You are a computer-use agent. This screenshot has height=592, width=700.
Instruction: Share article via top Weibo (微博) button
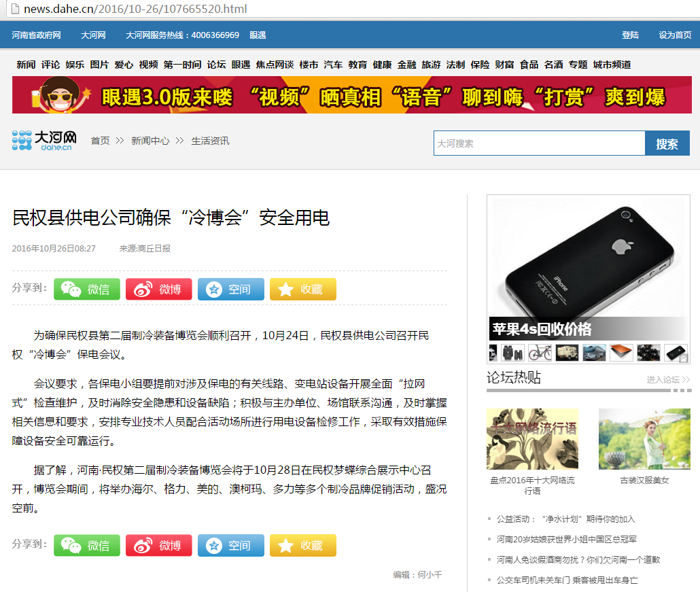pos(158,290)
